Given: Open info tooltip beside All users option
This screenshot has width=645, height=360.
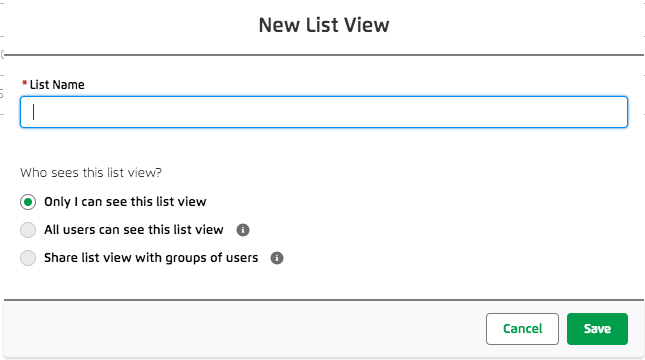Looking at the screenshot, I should (243, 230).
